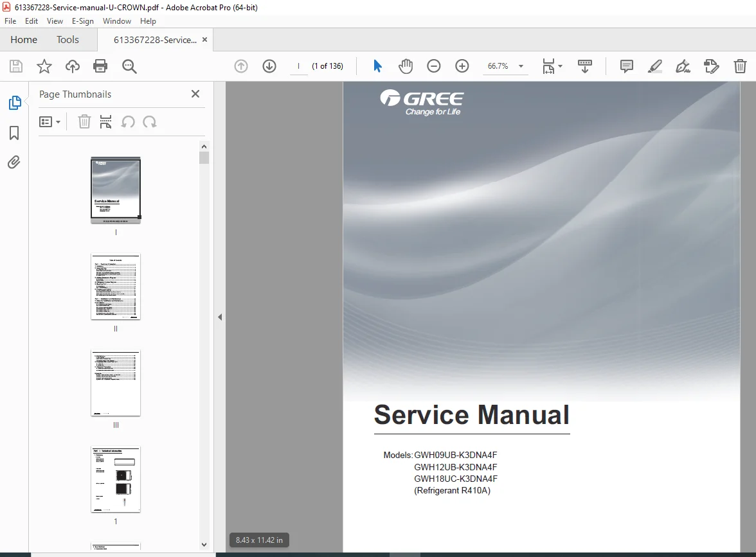Delete selected page thumbnail trash icon
This screenshot has height=557, width=756.
84,121
